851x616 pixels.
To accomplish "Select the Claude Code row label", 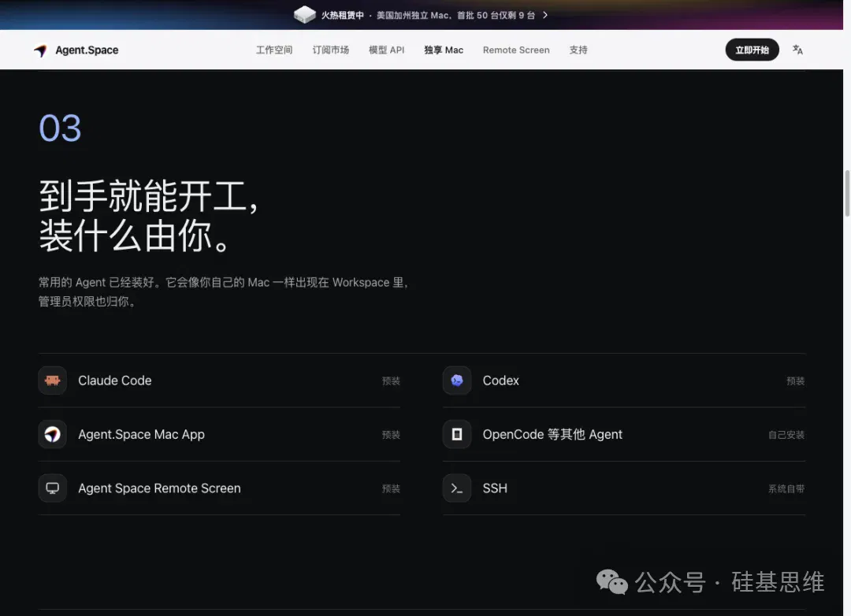I will pyautogui.click(x=114, y=380).
